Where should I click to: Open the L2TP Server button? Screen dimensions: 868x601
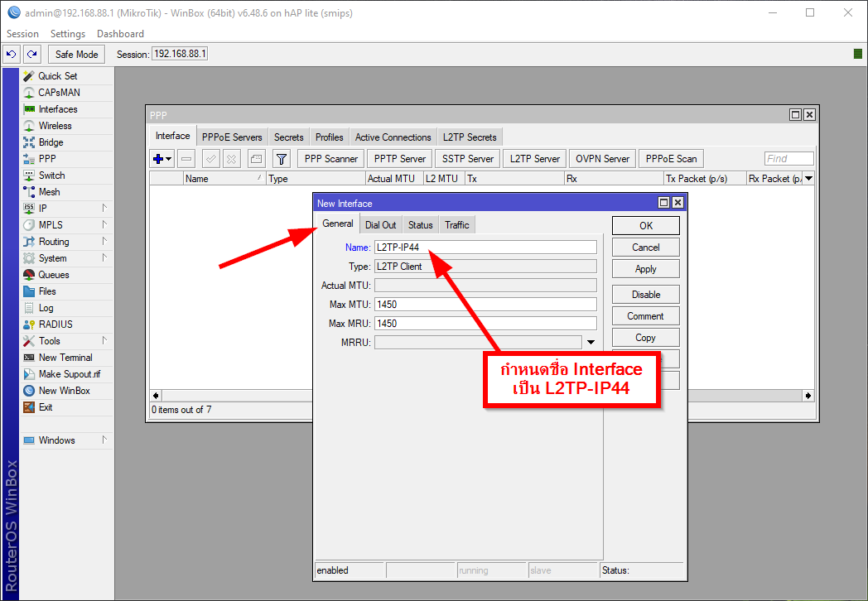click(535, 159)
